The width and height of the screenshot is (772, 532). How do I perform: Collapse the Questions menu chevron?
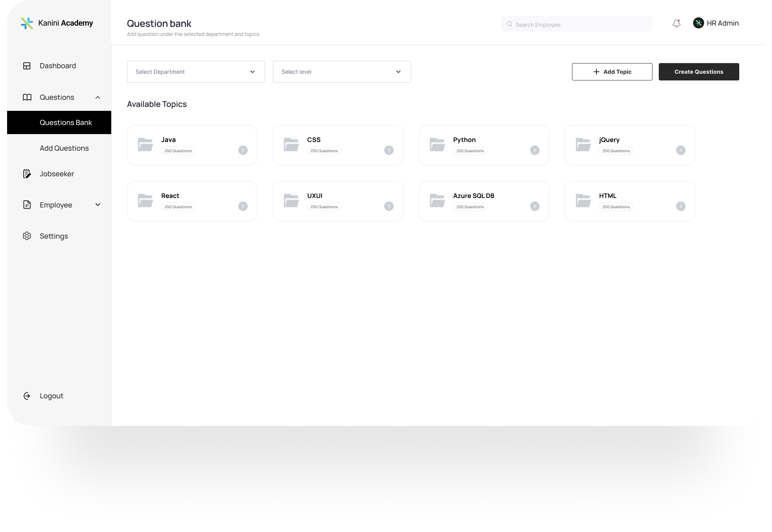pyautogui.click(x=98, y=97)
